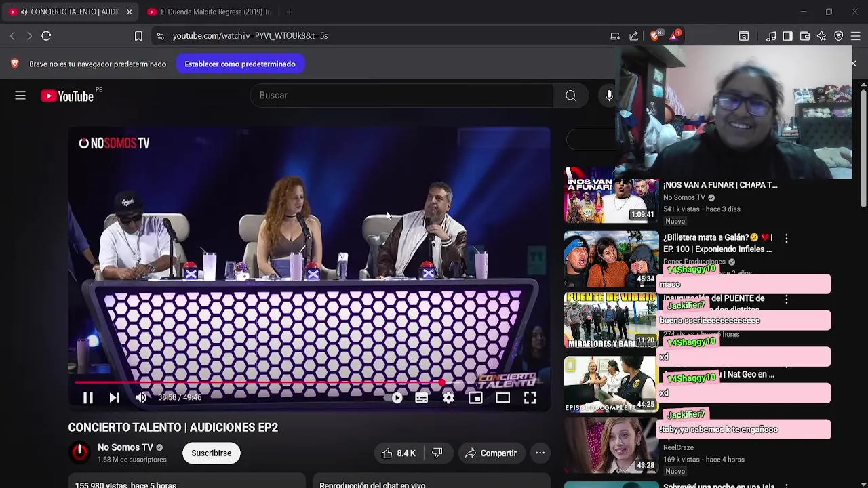Click Reproducción del chat en vivo panel

(431, 483)
